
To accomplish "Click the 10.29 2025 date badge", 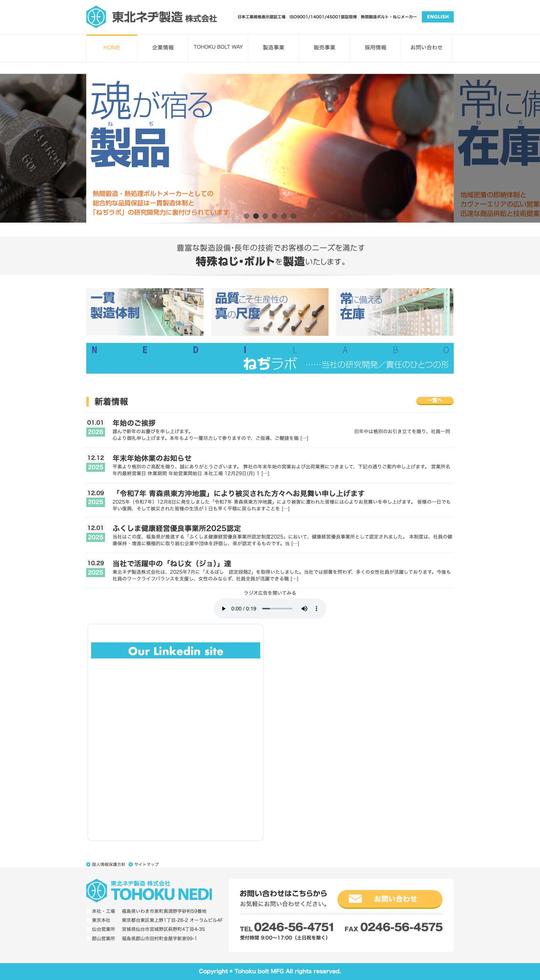I will tap(96, 568).
